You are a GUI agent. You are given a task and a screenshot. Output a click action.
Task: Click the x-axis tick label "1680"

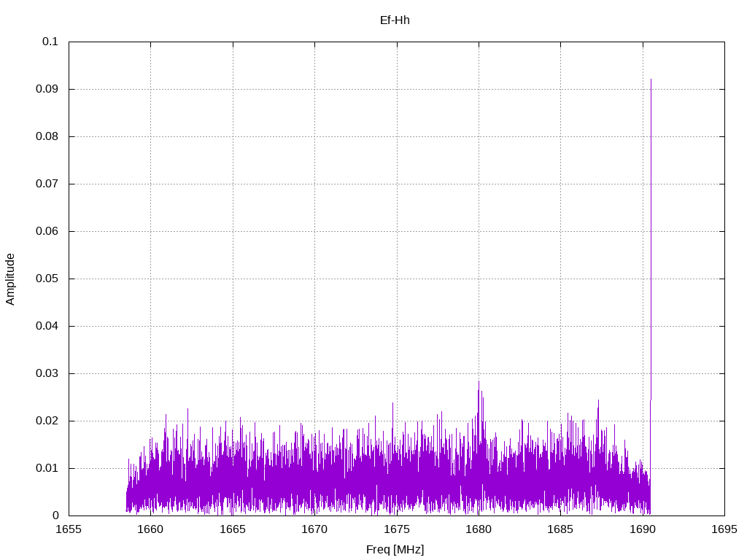[x=479, y=529]
